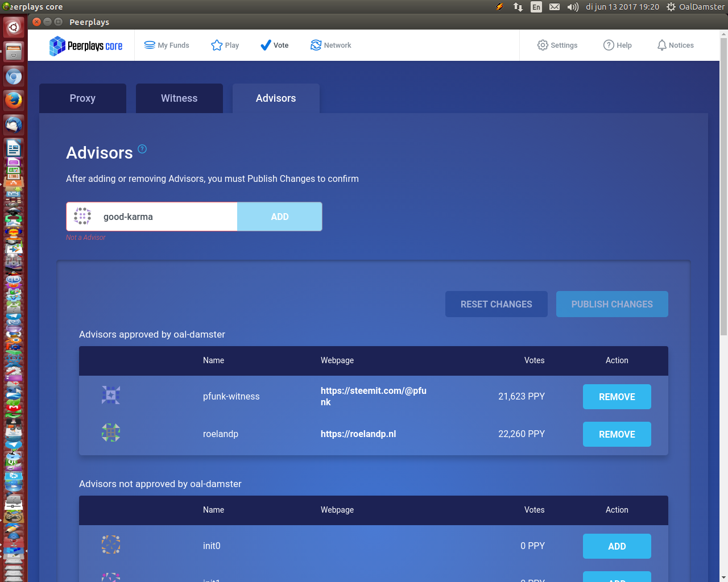The width and height of the screenshot is (728, 582).
Task: Click the 'Not a Advisor' error message
Action: (86, 238)
